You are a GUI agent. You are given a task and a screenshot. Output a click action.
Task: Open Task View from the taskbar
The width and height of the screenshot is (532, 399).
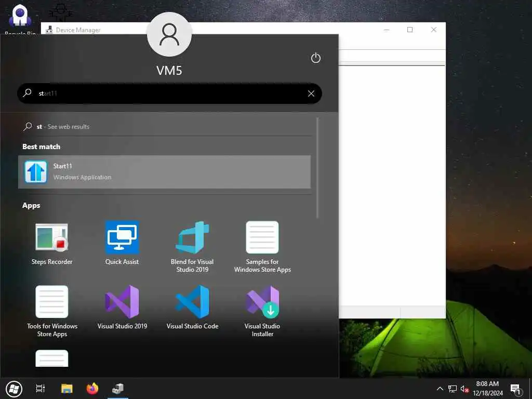41,389
